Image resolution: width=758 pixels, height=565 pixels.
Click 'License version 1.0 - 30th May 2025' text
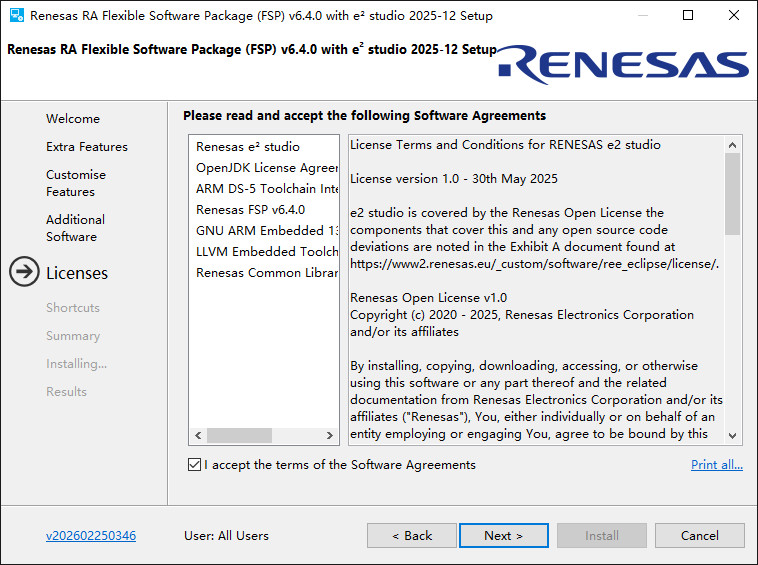(454, 179)
